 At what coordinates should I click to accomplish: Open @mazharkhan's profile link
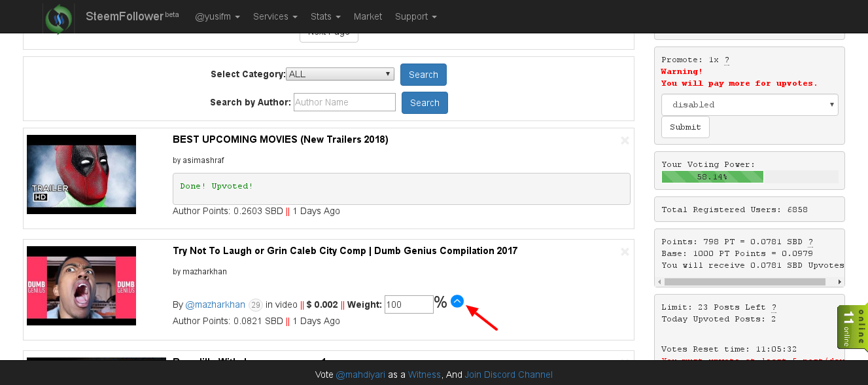pos(215,304)
